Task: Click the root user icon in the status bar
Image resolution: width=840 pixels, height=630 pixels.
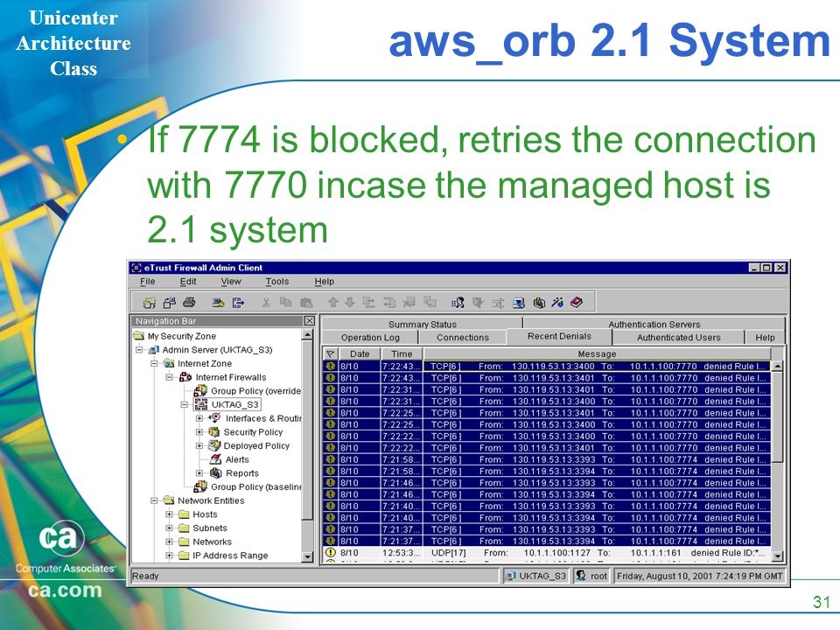Action: click(x=581, y=576)
